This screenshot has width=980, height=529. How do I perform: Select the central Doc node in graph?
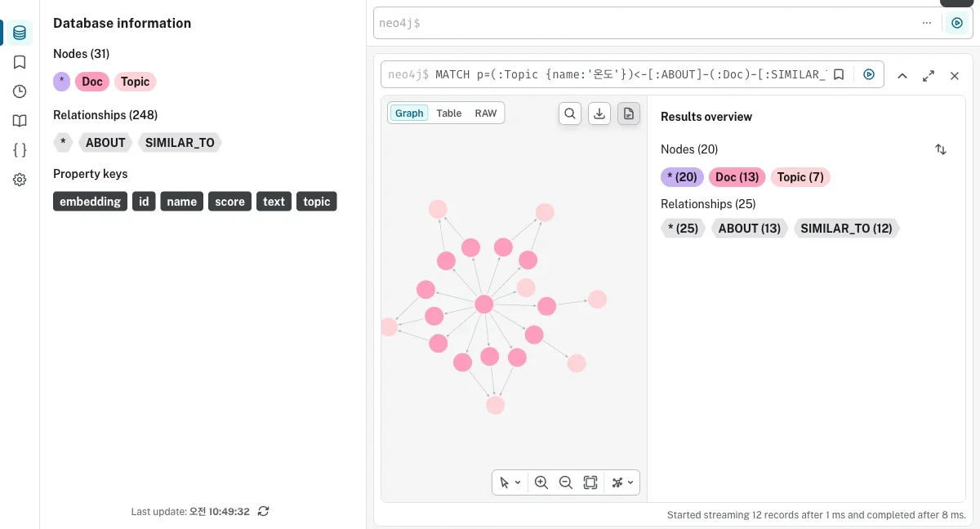(484, 305)
